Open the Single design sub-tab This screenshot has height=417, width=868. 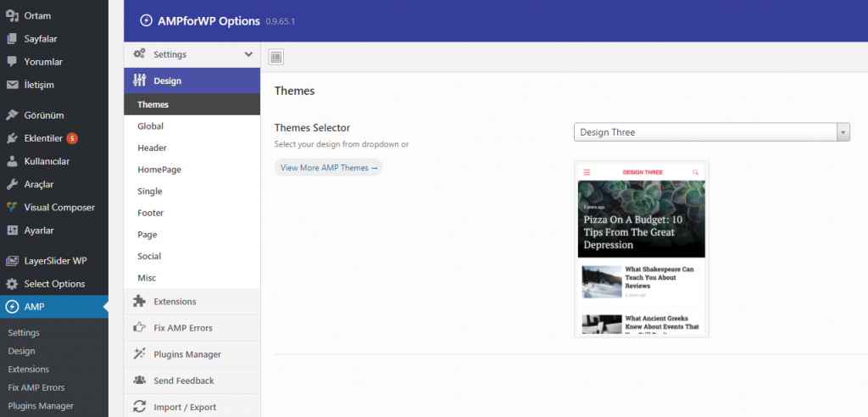click(192, 191)
